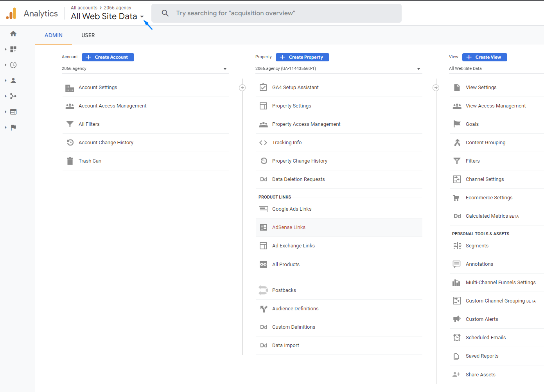Viewport: 544px width, 392px height.
Task: Click the Segments icon
Action: [x=457, y=246]
